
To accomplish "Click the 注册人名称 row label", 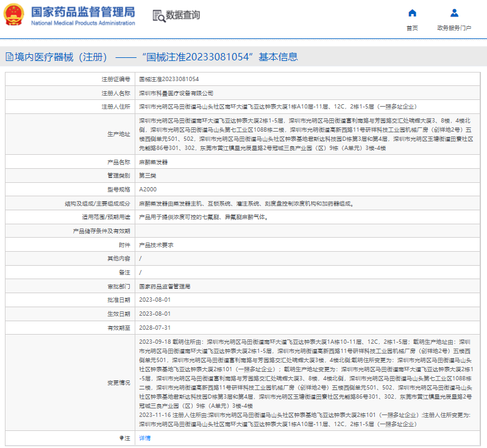I will click(116, 93).
